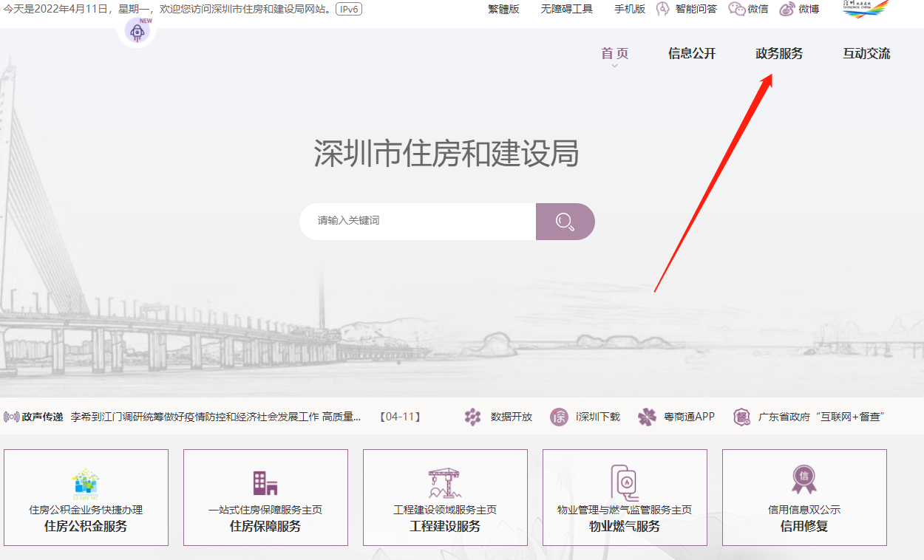Open the 政务服务 navigation tab

coord(779,53)
